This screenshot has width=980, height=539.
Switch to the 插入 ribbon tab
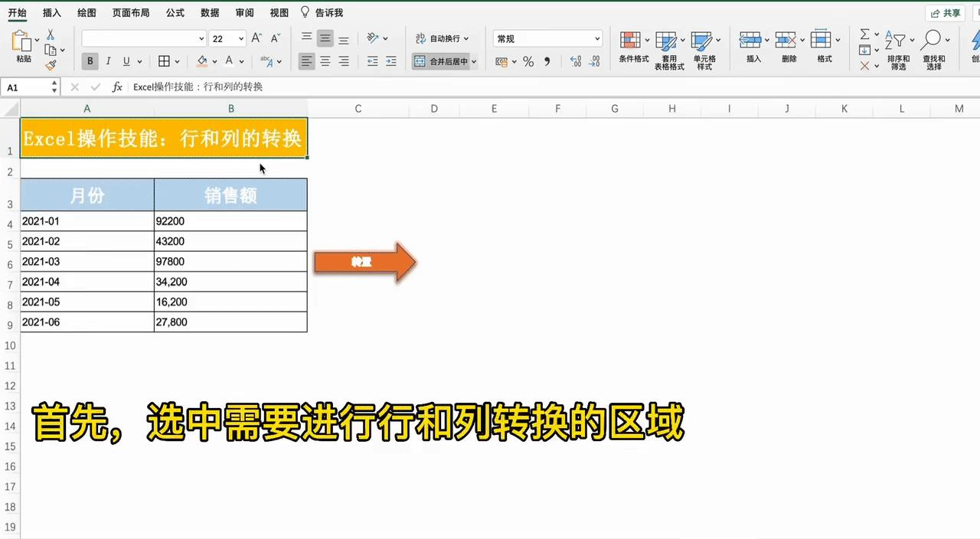[x=51, y=12]
